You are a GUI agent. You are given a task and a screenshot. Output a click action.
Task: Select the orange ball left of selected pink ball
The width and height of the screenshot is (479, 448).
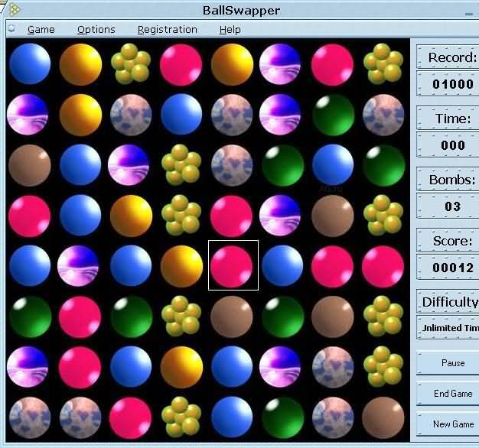pyautogui.click(x=181, y=265)
